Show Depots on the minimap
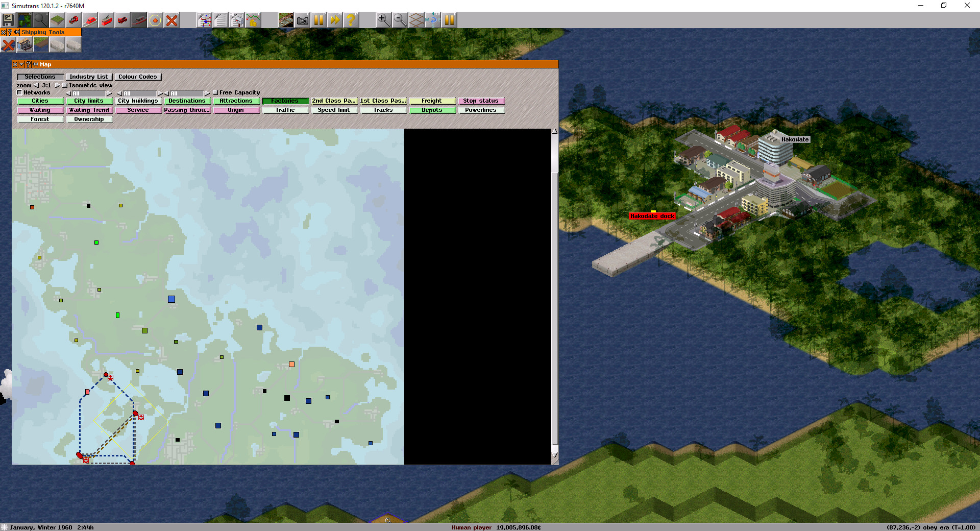 pos(432,109)
